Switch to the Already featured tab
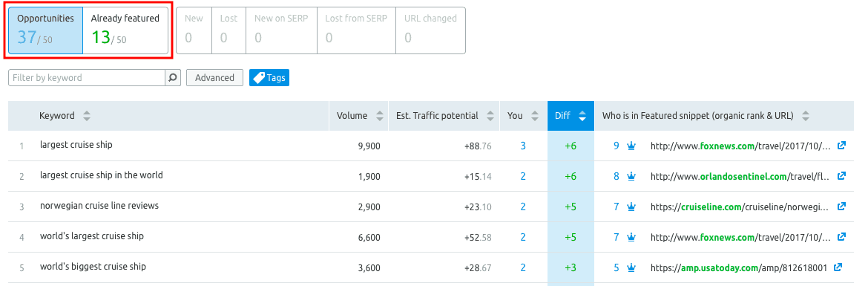 tap(125, 30)
